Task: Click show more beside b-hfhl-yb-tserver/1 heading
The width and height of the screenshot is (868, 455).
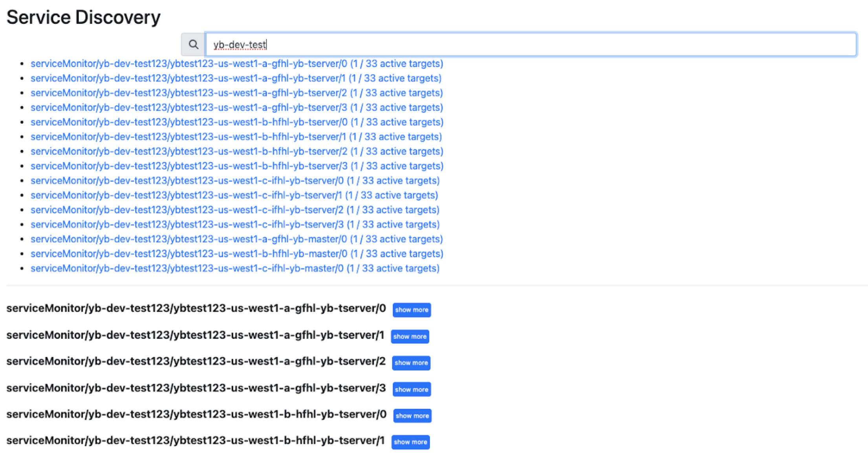Action: tap(410, 442)
